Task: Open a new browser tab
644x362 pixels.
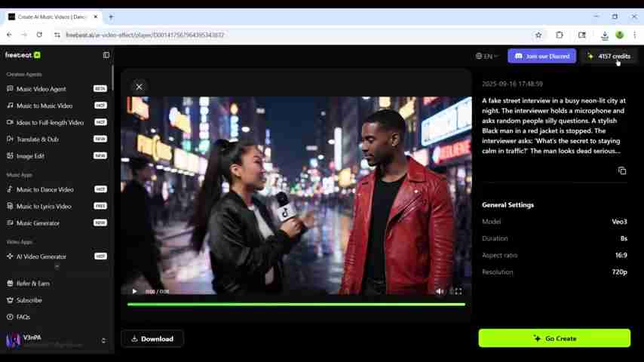Action: click(x=111, y=17)
